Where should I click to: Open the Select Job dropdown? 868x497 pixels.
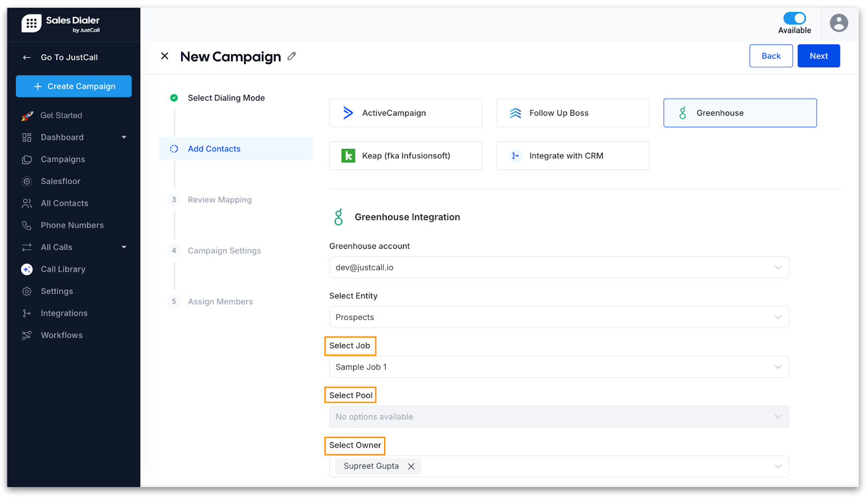pyautogui.click(x=559, y=367)
